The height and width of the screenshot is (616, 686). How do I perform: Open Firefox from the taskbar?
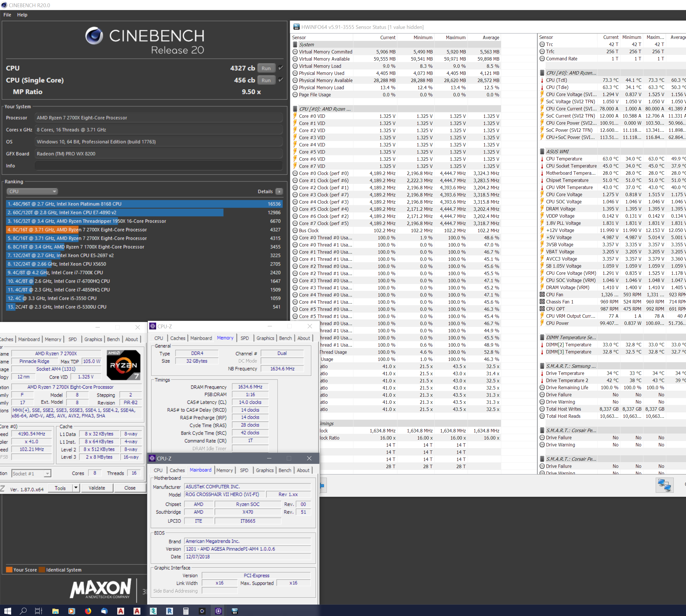88,611
